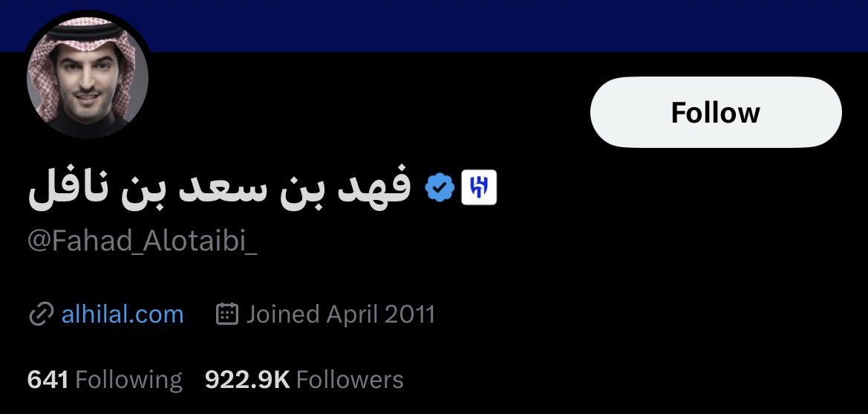Select the Arabic display name فهد بن سعد بن نافل
This screenshot has height=414, width=868.
(x=219, y=189)
